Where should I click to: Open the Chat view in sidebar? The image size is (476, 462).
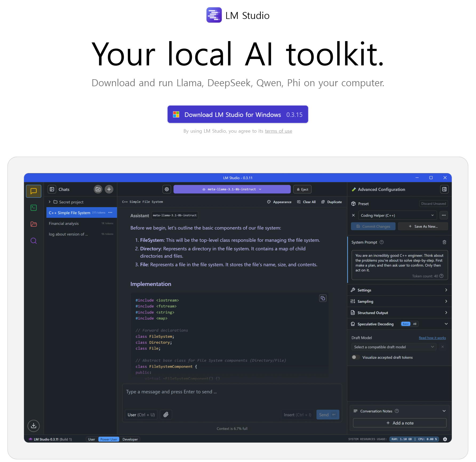click(x=34, y=191)
